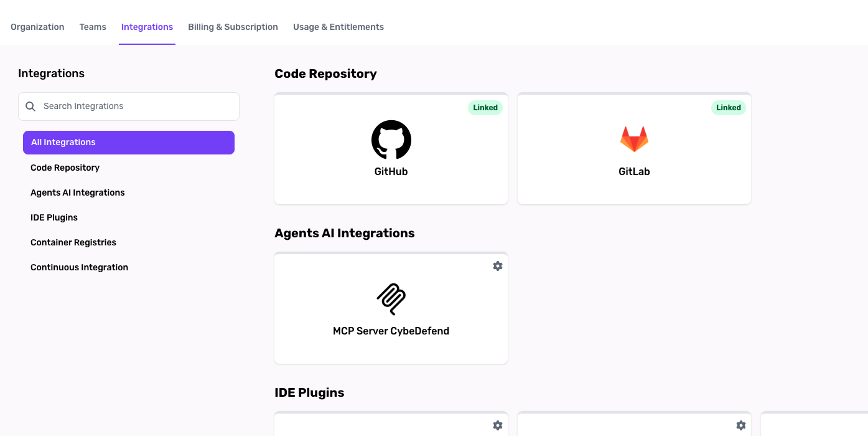Open the Usage & Entitlements tab
The height and width of the screenshot is (436, 868).
(x=338, y=27)
